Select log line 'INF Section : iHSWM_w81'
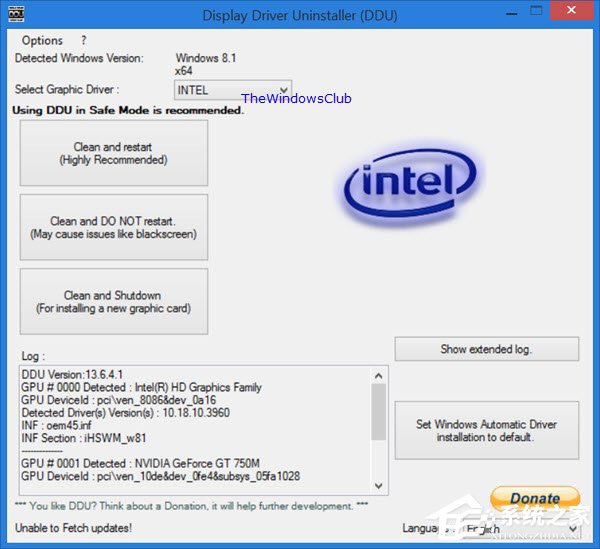The height and width of the screenshot is (549, 600). point(84,438)
